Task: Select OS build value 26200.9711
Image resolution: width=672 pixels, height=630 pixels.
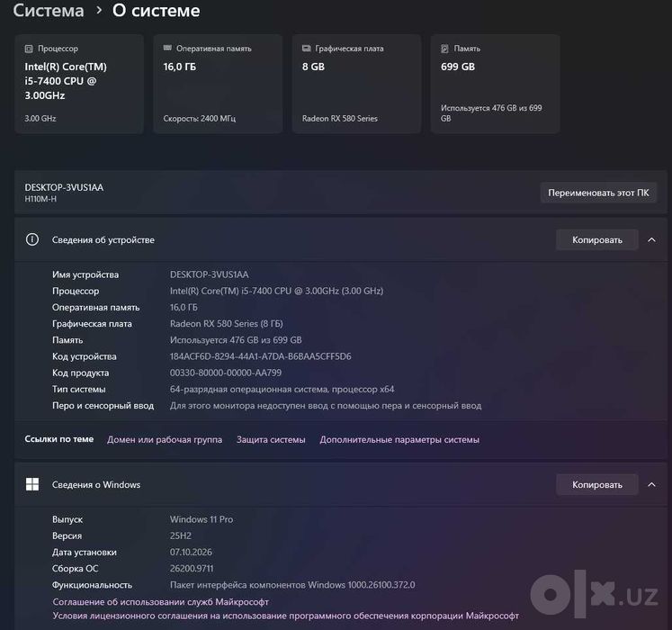Action: pyautogui.click(x=192, y=568)
